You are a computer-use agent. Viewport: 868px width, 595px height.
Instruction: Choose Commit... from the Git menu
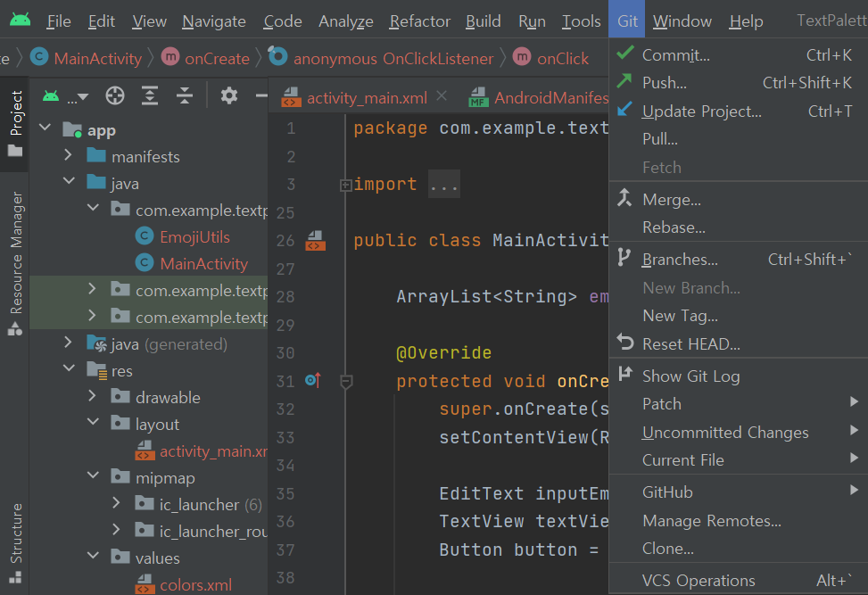tap(739, 54)
